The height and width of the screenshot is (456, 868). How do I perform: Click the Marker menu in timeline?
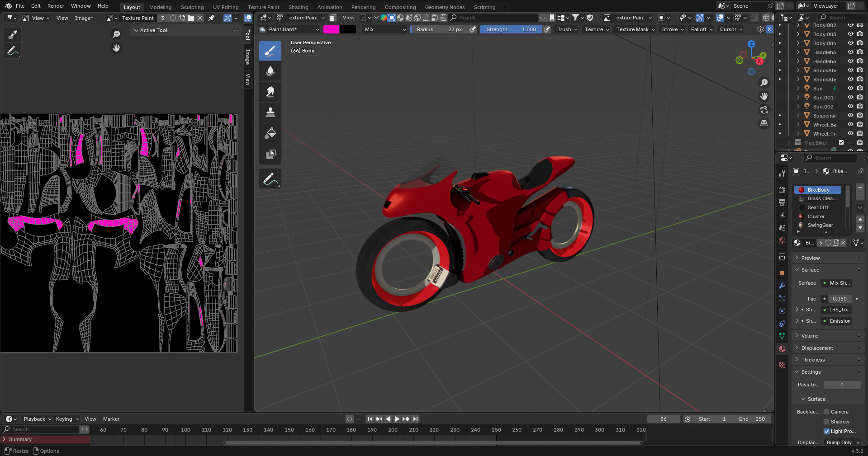[111, 419]
